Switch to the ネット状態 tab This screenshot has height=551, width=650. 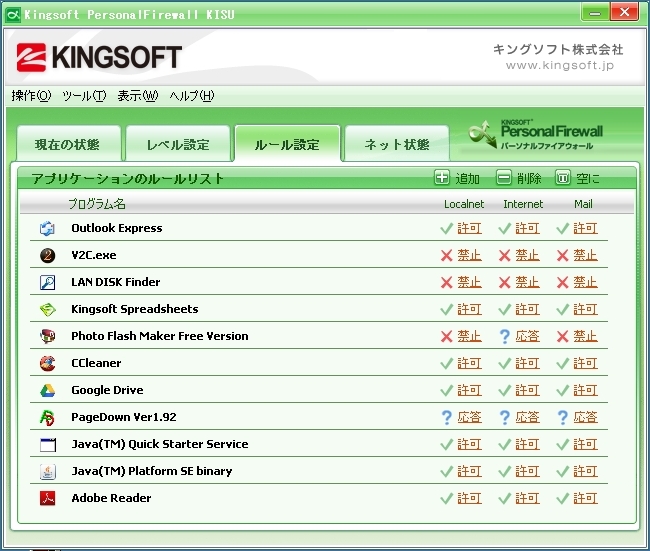point(396,144)
